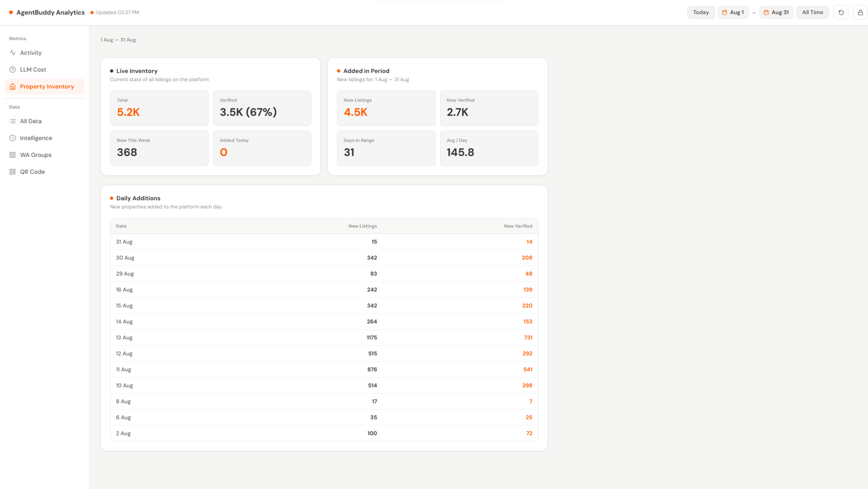This screenshot has width=868, height=489.
Task: Click the Updated 03:37 PM status text
Action: (x=117, y=13)
